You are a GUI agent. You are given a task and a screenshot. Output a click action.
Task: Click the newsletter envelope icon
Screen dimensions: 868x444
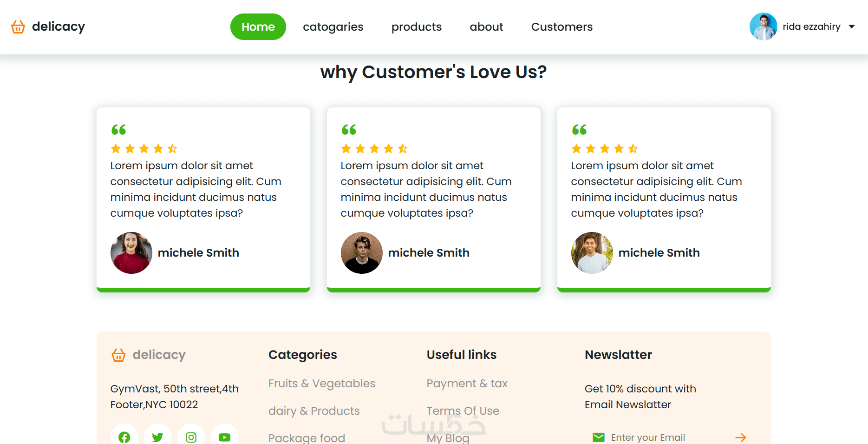(599, 437)
